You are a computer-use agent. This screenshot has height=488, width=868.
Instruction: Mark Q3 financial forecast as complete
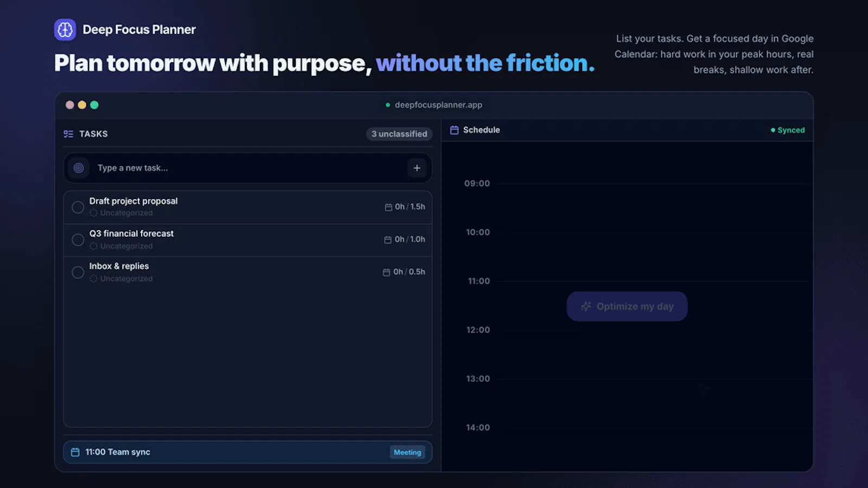coord(78,240)
